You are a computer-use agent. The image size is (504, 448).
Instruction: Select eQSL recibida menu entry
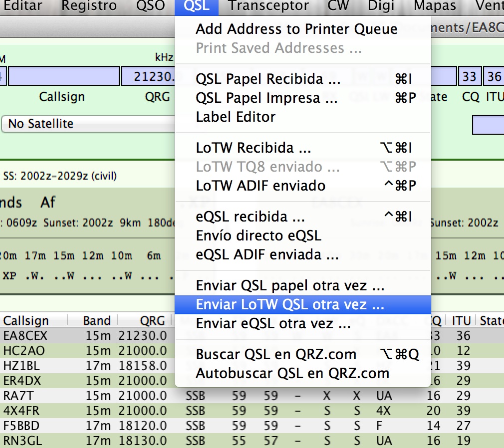(303, 217)
